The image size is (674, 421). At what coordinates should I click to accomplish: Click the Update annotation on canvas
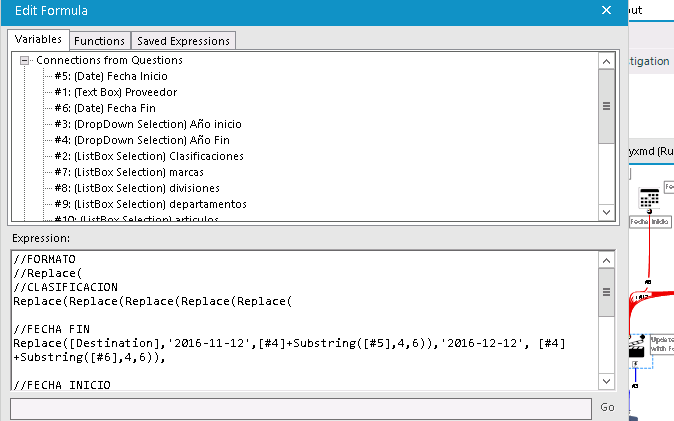point(662,344)
